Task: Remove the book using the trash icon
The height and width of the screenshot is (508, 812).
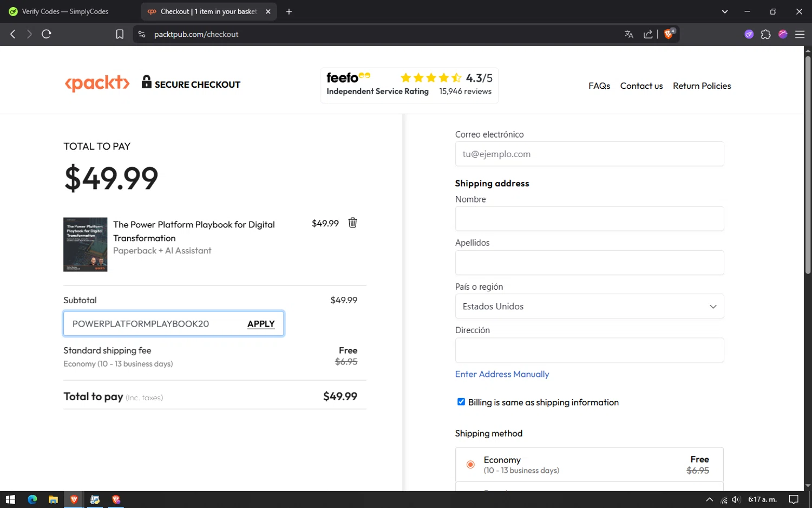Action: [352, 223]
